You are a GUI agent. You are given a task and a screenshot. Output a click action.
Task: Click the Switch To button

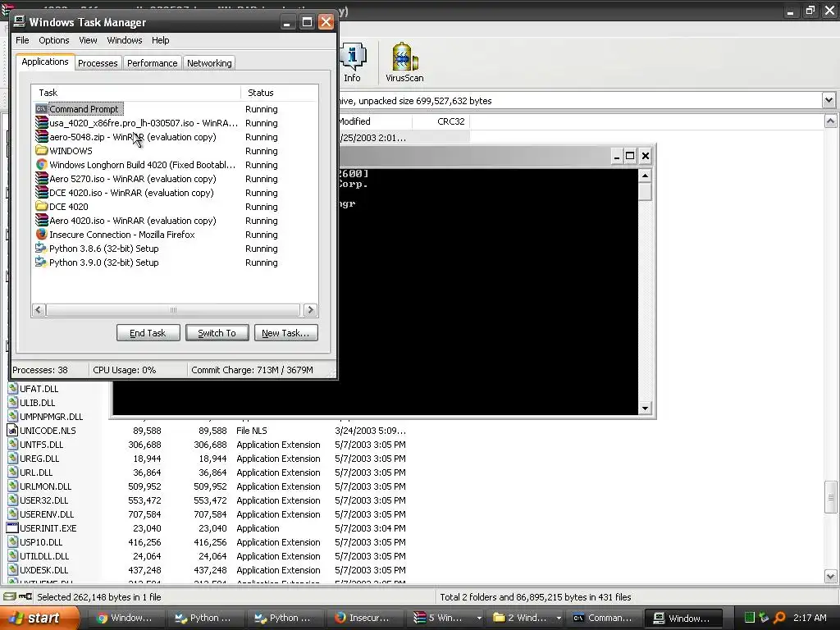click(217, 333)
